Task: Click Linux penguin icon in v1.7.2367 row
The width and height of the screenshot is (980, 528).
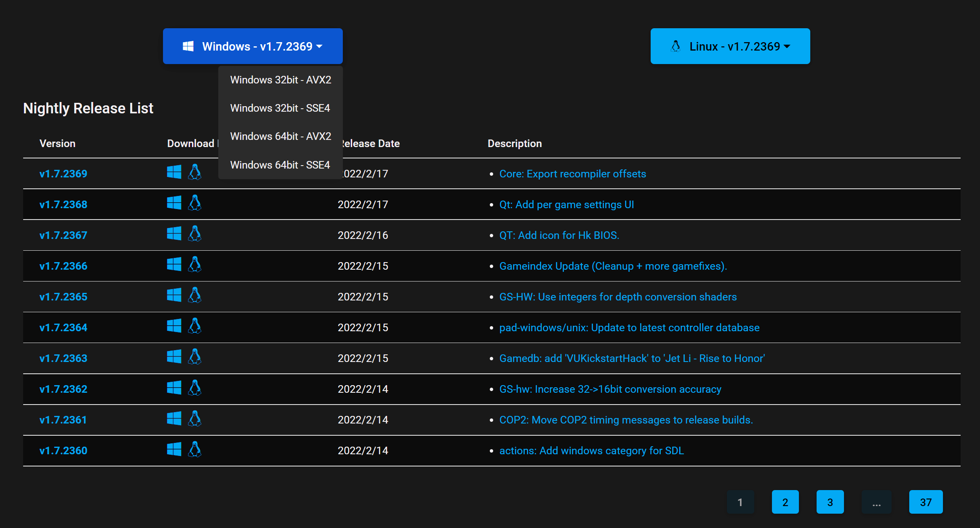Action: click(x=195, y=233)
